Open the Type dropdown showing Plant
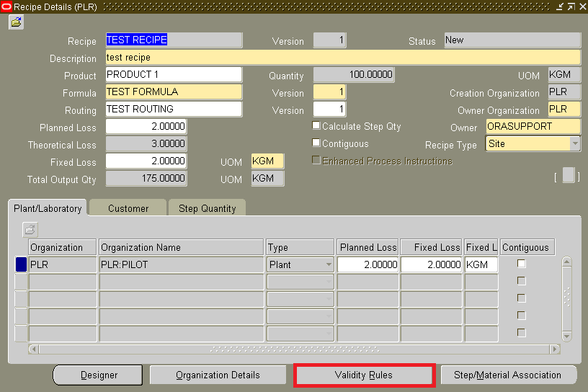The image size is (588, 392). tap(329, 264)
